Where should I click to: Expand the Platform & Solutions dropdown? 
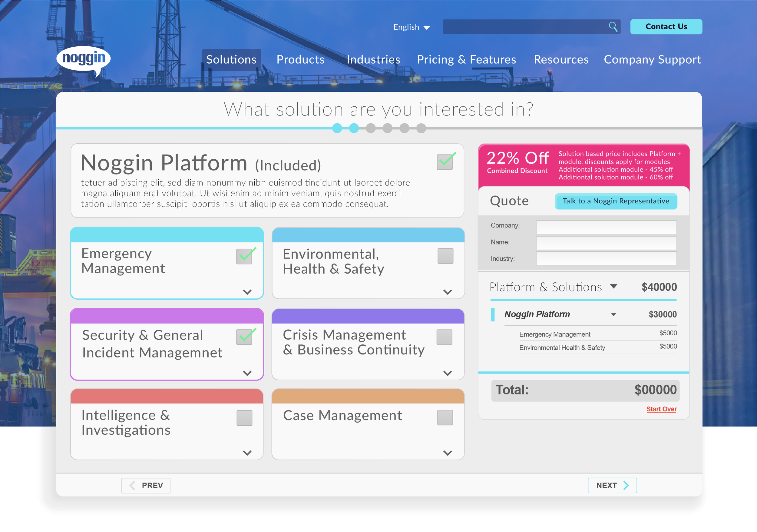tap(614, 286)
